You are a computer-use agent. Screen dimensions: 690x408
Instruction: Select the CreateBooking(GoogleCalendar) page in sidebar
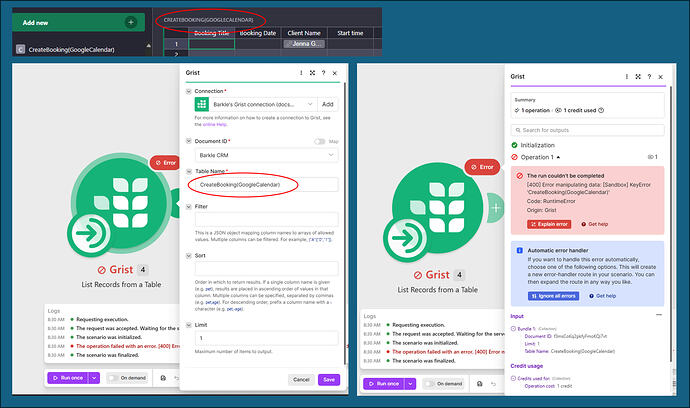(x=72, y=50)
